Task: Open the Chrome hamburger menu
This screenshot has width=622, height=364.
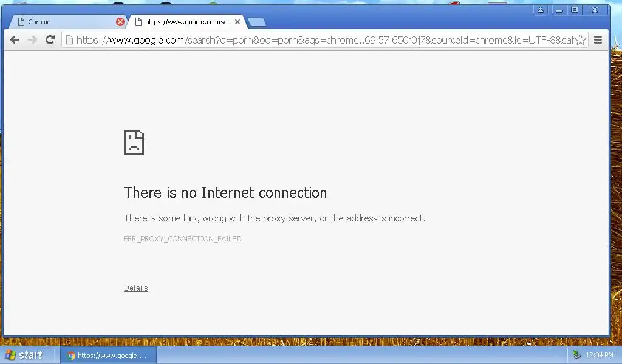Action: (598, 39)
